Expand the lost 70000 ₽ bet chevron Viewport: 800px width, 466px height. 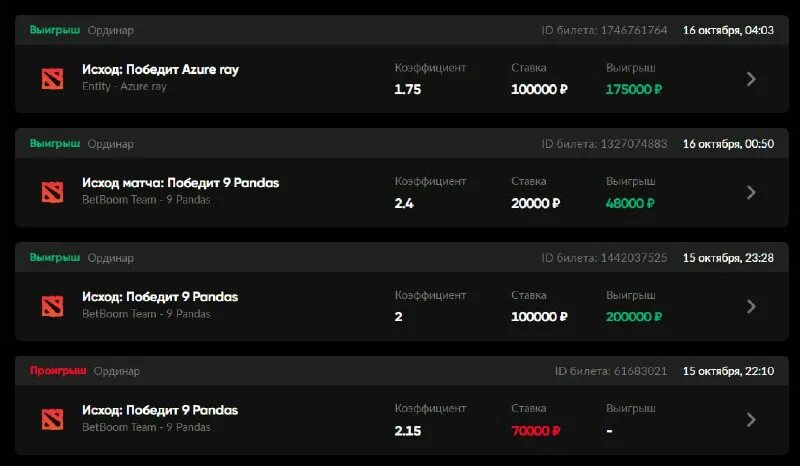[751, 420]
